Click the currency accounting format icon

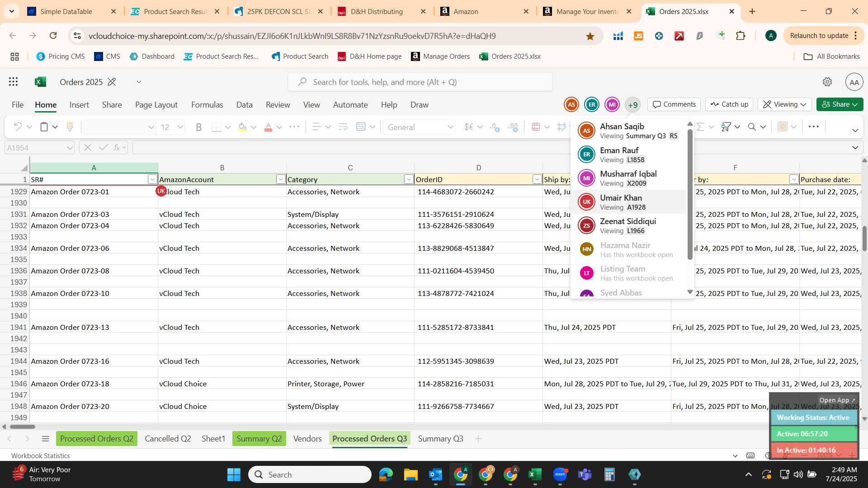(x=469, y=127)
